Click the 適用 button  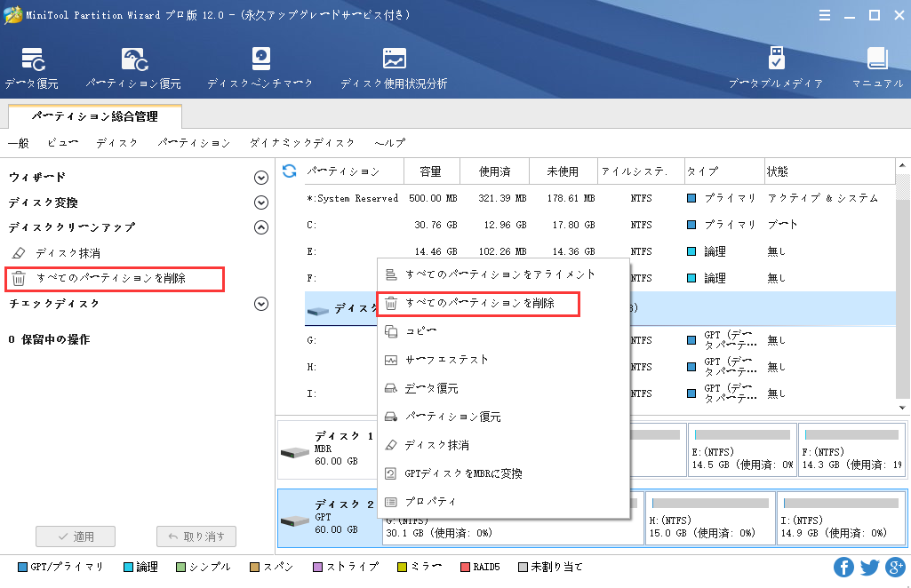tap(76, 536)
